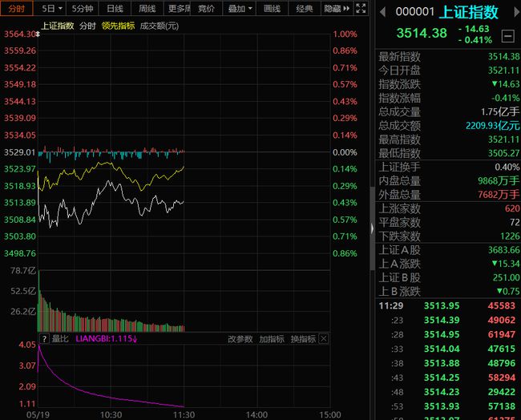Click the 外盘总量 7682万手 value
Image resolution: width=521 pixels, height=420 pixels.
coord(499,195)
